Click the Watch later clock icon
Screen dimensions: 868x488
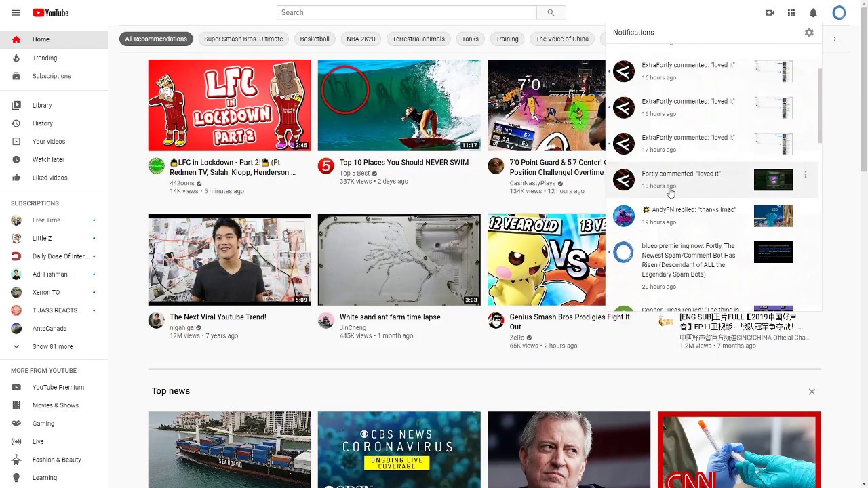16,159
